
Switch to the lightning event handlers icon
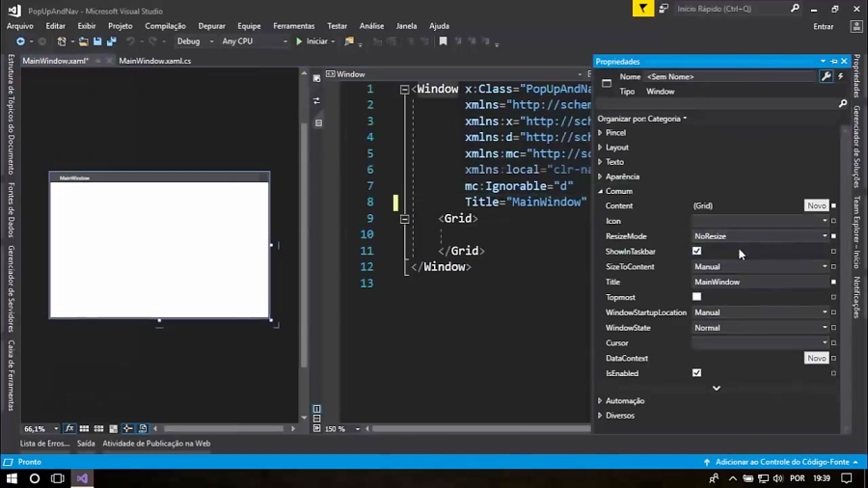click(x=841, y=77)
